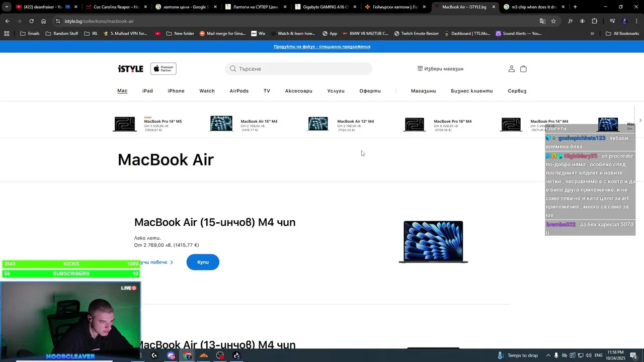Open the site information icon beside URL
This screenshot has height=362, width=644.
[x=58, y=21]
